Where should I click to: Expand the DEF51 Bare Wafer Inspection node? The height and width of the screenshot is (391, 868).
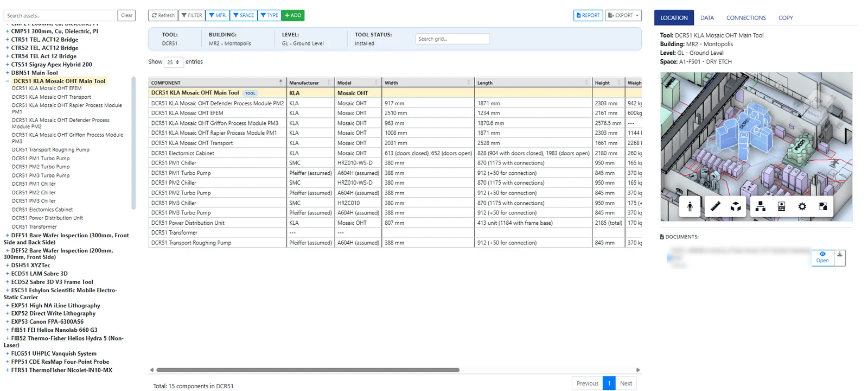click(x=8, y=236)
